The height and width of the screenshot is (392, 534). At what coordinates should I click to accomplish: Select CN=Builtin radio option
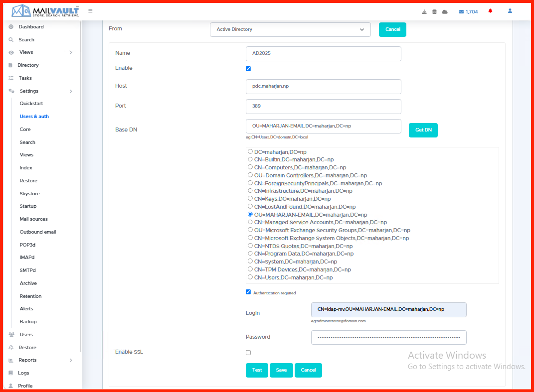click(x=250, y=159)
